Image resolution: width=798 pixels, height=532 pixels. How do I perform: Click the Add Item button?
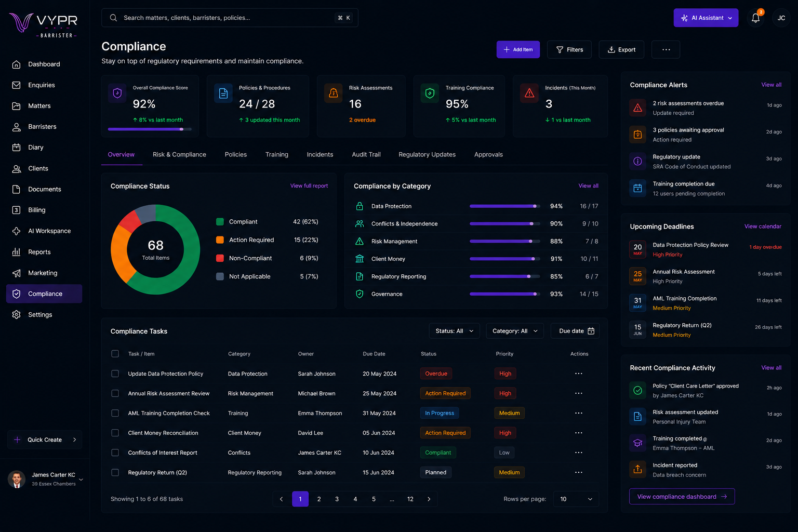(518, 50)
